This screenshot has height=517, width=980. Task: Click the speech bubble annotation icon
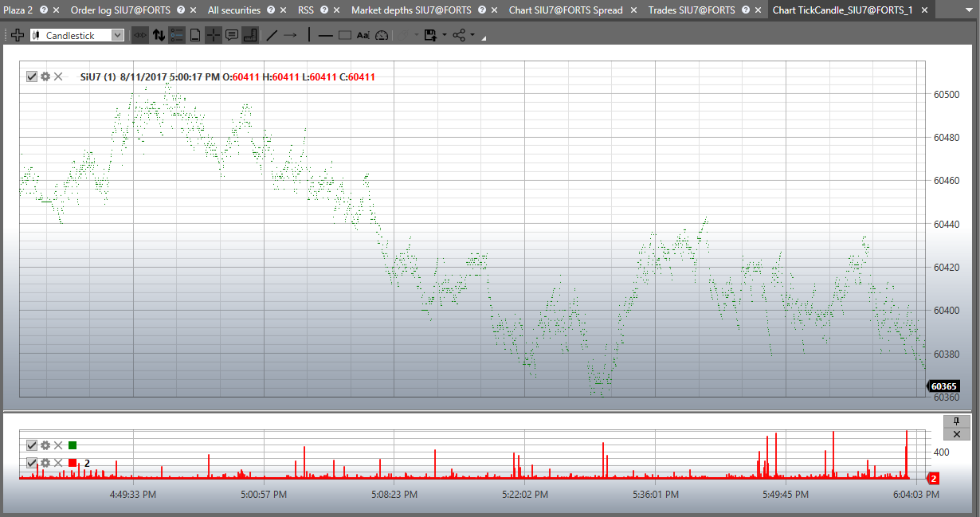point(232,35)
